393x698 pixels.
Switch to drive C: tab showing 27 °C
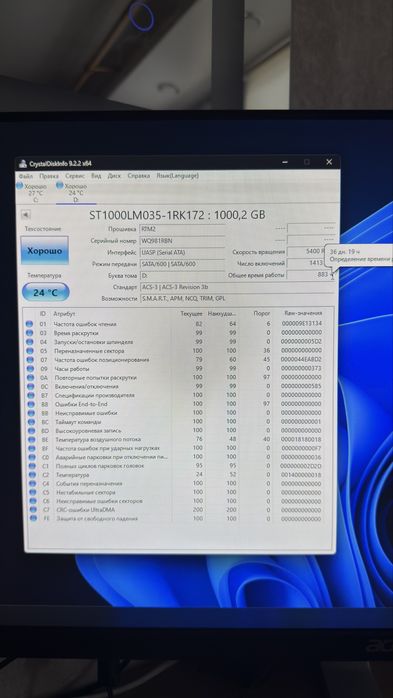click(32, 193)
